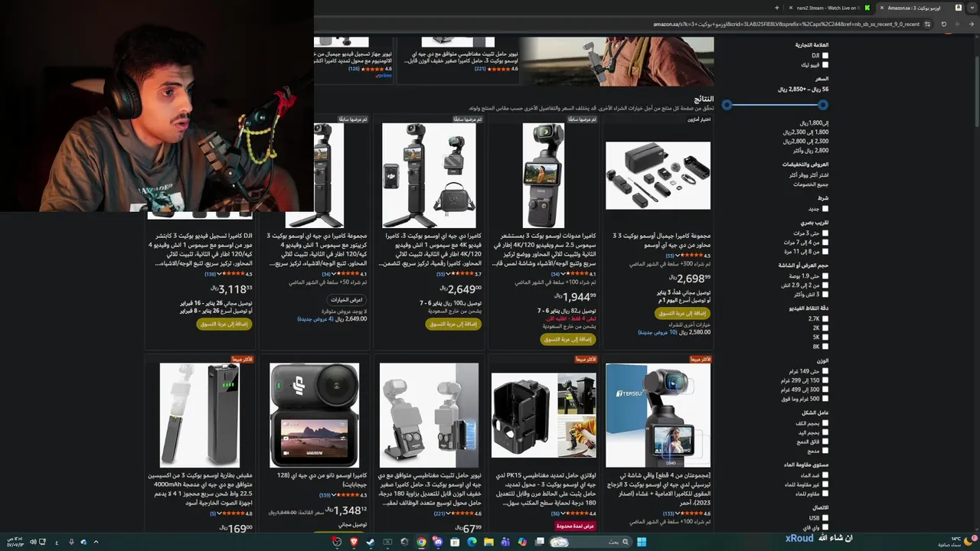The image size is (980, 551).
Task: Expand rating popover for the 2,698 riyal bundle
Action: [x=676, y=256]
